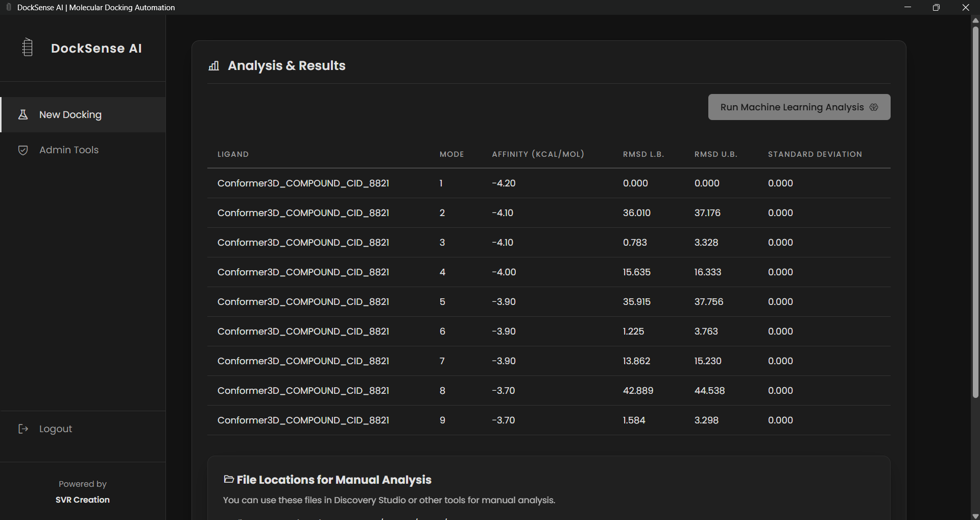Click the SVR Creation credit text
The height and width of the screenshot is (520, 980).
tap(83, 500)
